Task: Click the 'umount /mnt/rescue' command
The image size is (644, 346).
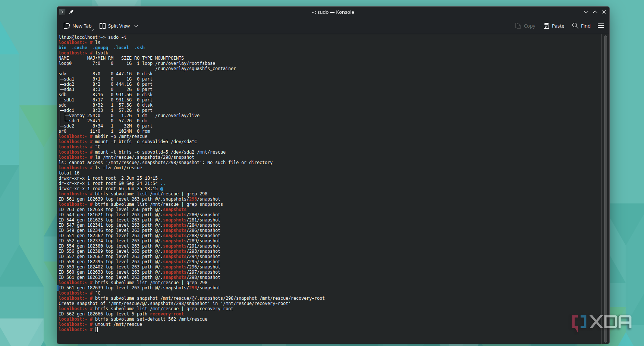Action: coord(119,324)
